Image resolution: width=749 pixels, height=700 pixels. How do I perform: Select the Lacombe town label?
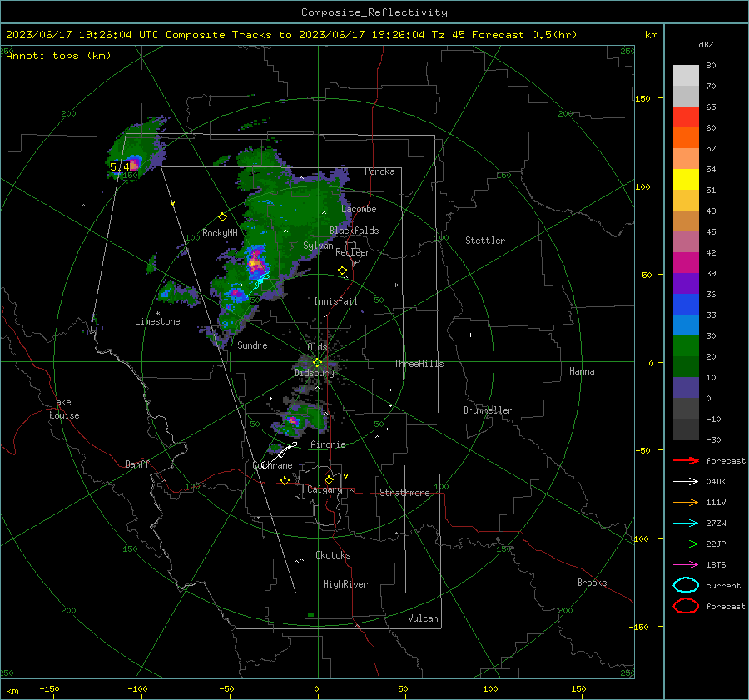click(x=359, y=209)
